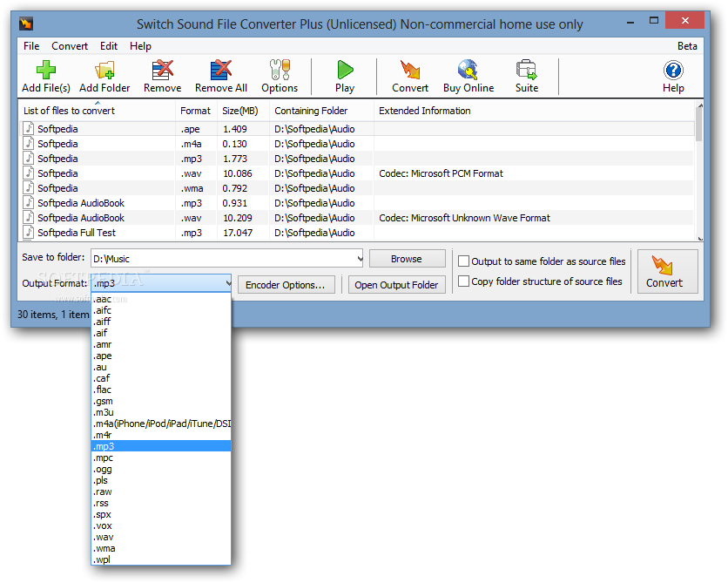This screenshot has height=583, width=728.
Task: Open the Suite toolbox icon
Action: pyautogui.click(x=527, y=70)
